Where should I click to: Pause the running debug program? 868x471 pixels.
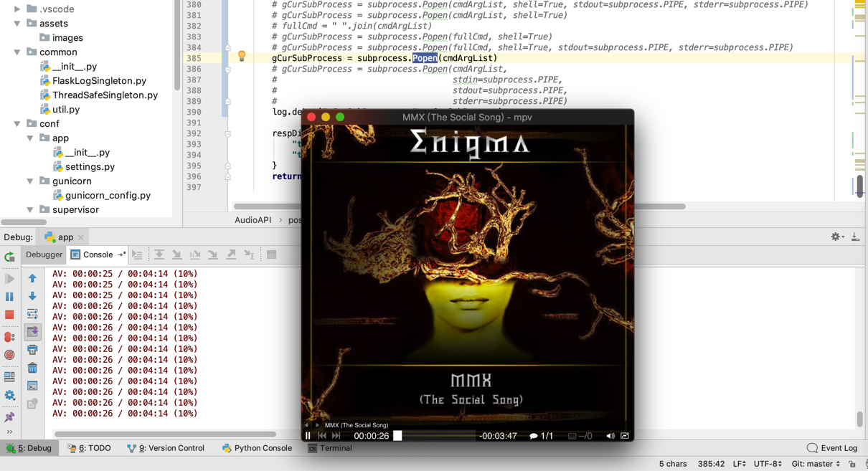[9, 297]
